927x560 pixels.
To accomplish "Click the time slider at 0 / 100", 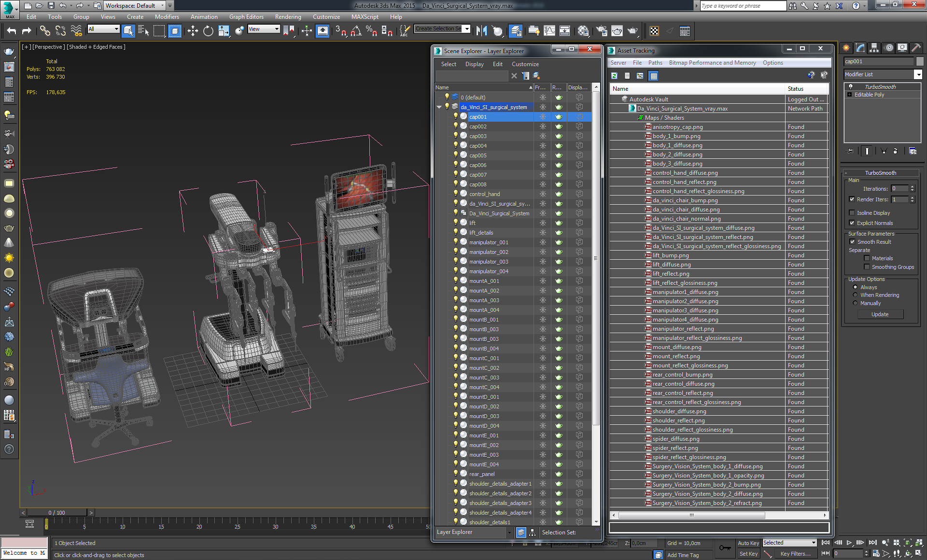I will click(x=57, y=513).
